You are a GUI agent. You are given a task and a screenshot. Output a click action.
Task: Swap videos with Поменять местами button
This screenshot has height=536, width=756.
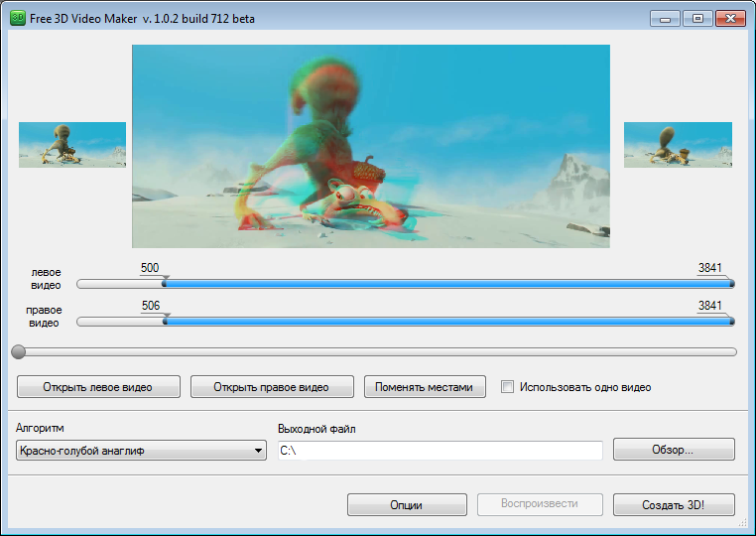425,387
